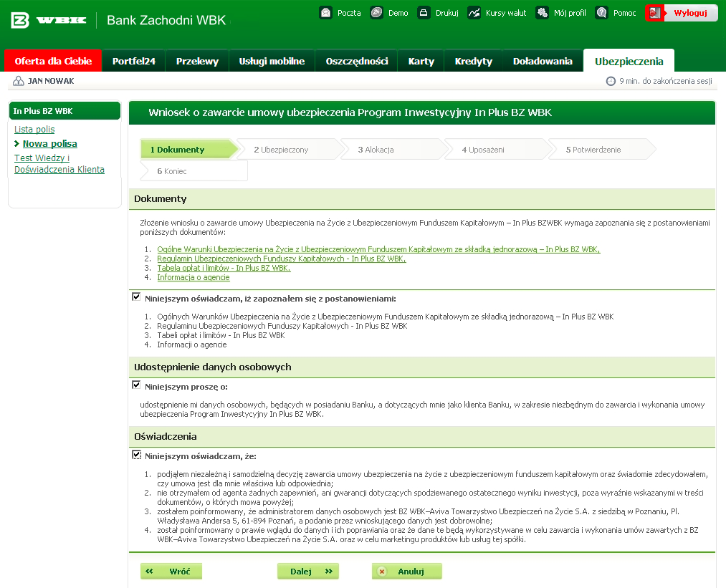726x588 pixels.
Task: Click the Dokumenty section heading
Action: coord(161,199)
